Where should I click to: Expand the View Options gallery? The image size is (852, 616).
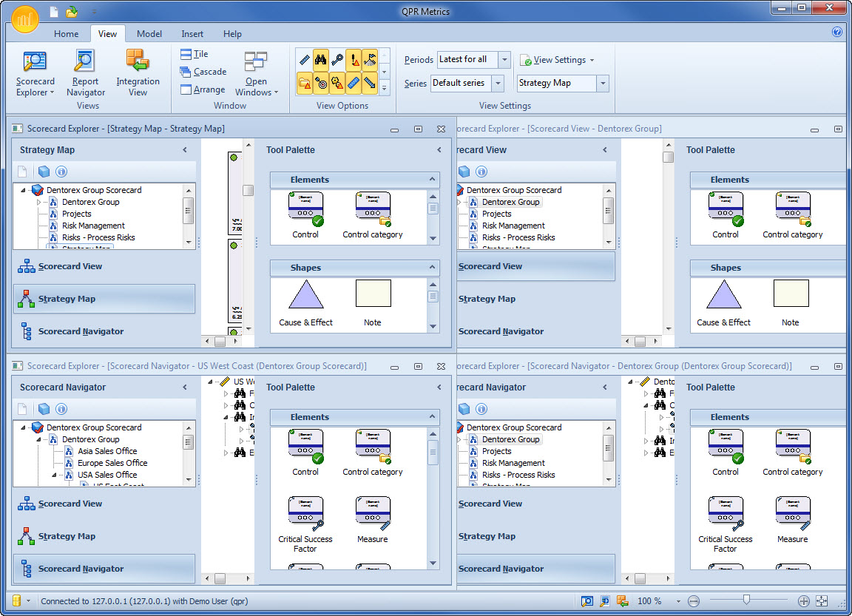384,87
